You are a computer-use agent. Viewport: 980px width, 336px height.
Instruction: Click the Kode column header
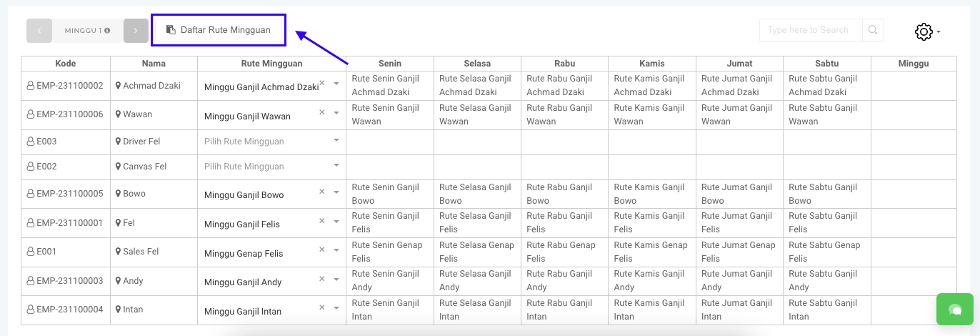point(65,64)
